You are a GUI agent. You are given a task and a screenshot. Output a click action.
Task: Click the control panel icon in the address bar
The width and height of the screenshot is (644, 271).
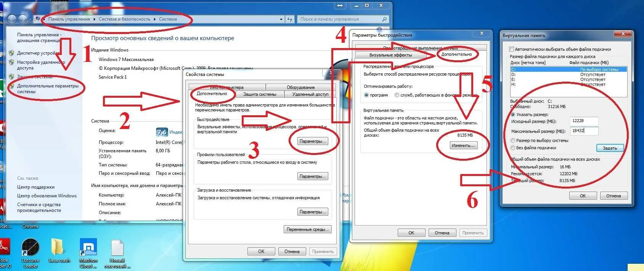(37, 19)
